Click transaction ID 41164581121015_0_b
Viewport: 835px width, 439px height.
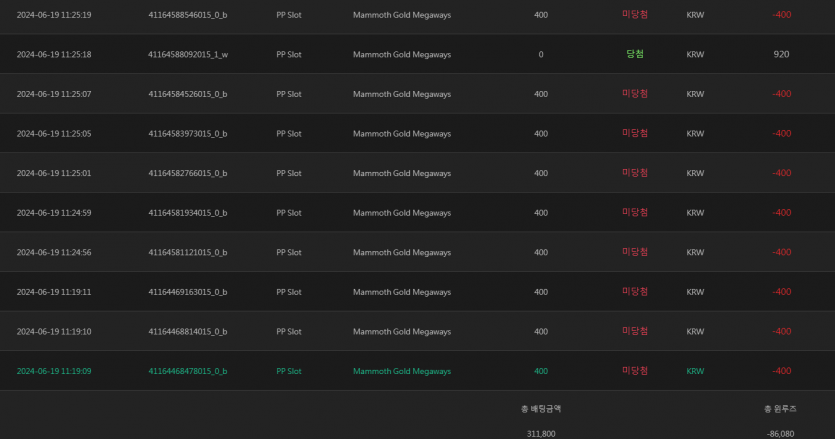pos(187,253)
